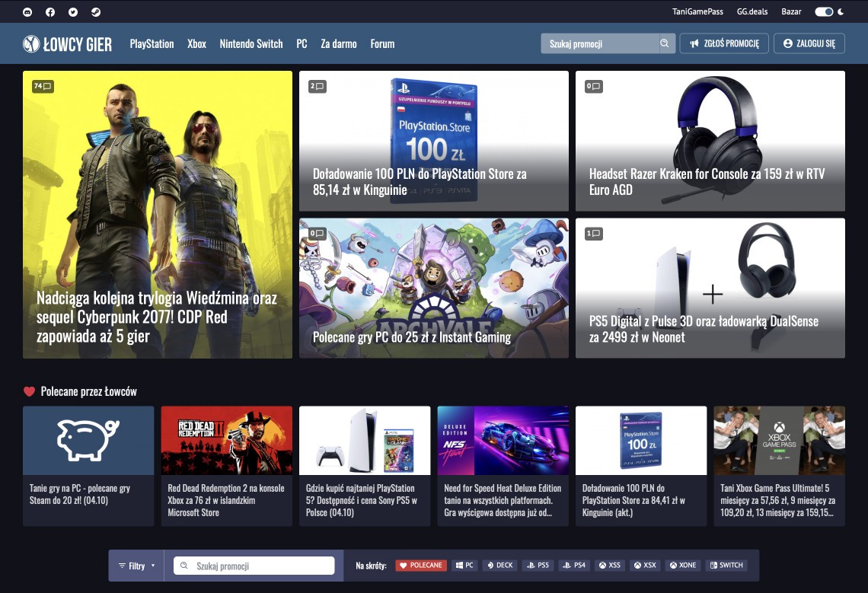Viewport: 868px width, 593px height.
Task: Open the GG.deals link
Action: pos(752,11)
